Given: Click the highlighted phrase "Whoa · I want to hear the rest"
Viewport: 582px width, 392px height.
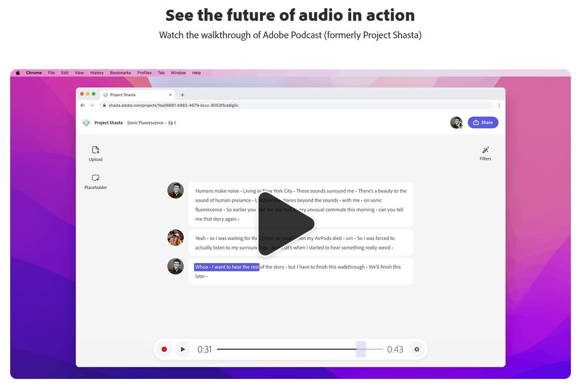Looking at the screenshot, I should pos(226,267).
